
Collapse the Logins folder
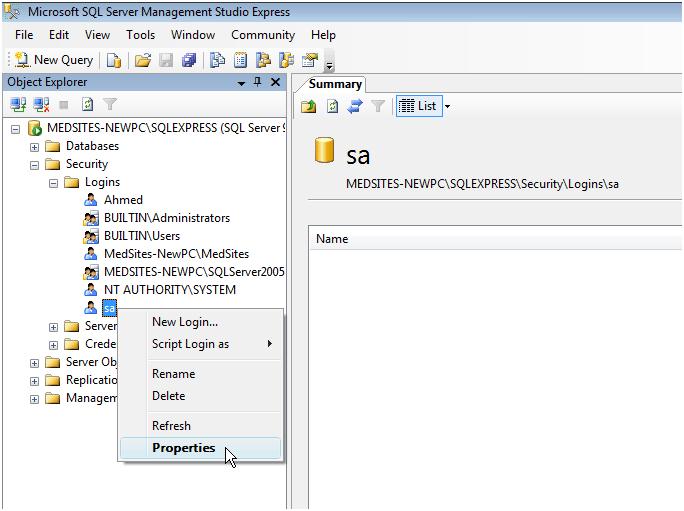(x=53, y=183)
